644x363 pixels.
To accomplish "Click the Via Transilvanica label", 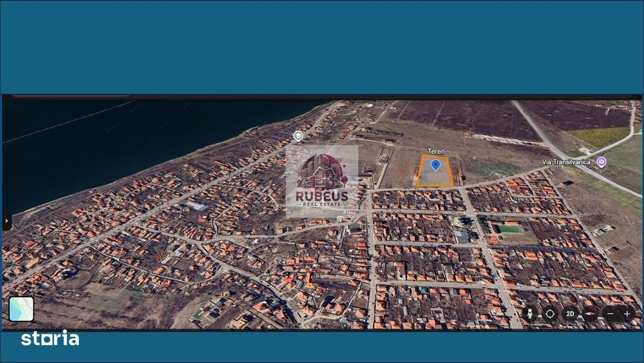I will [x=566, y=162].
